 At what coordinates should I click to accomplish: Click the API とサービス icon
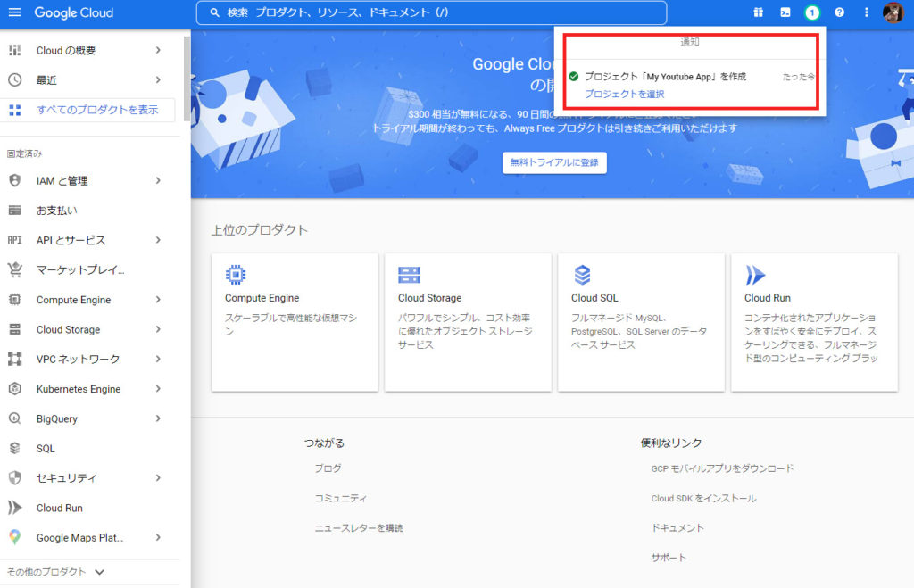click(x=14, y=240)
